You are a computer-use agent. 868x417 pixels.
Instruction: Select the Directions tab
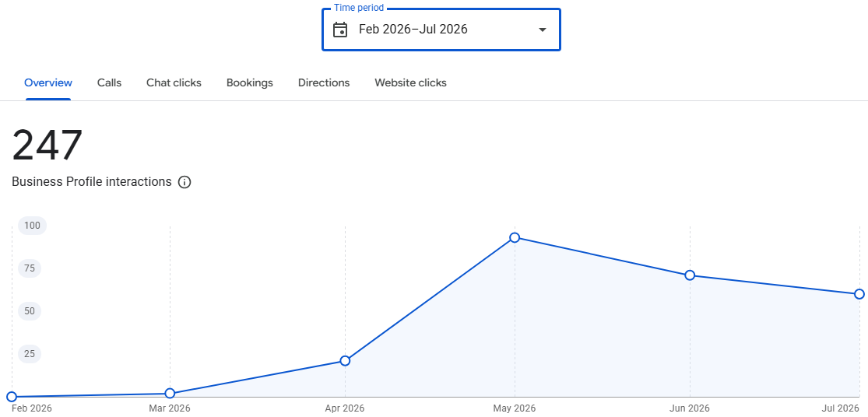coord(324,83)
